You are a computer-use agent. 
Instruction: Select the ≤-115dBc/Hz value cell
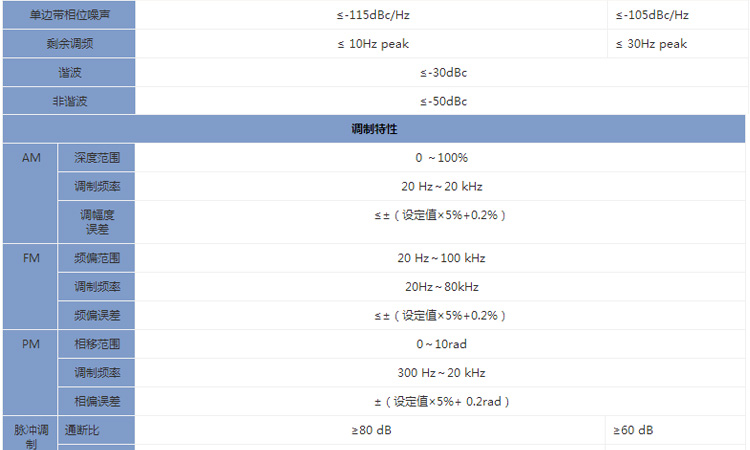[x=372, y=15]
